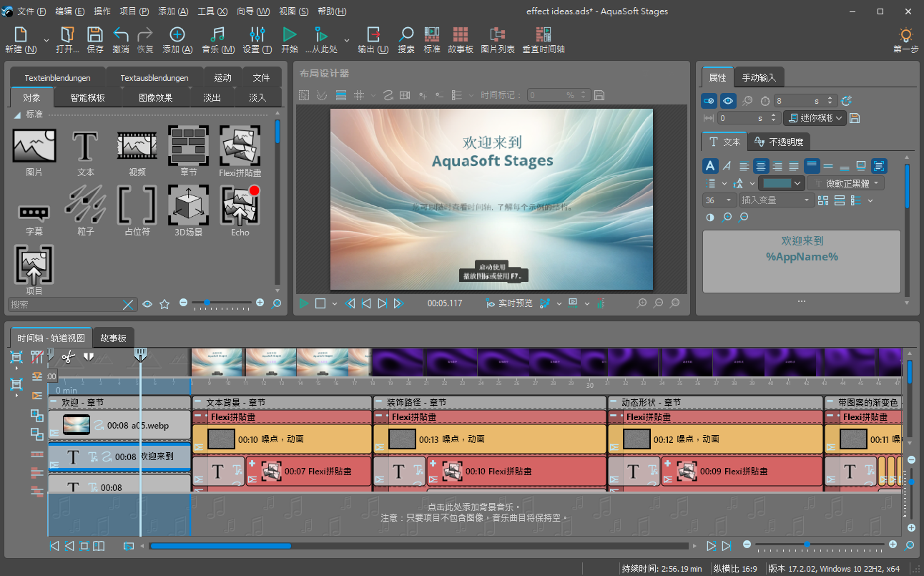Play the preview in layout designer

(x=305, y=303)
